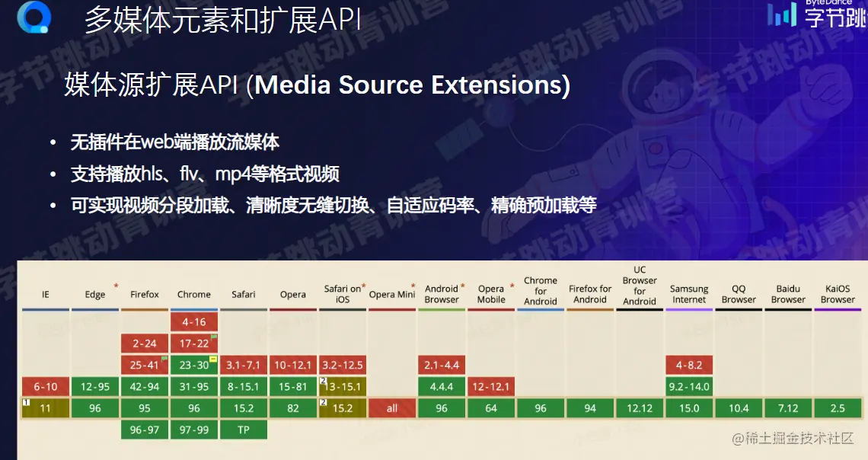Viewport: 868px width, 460px height.
Task: Click the red Opera 10-12.1 cell
Action: 293,365
